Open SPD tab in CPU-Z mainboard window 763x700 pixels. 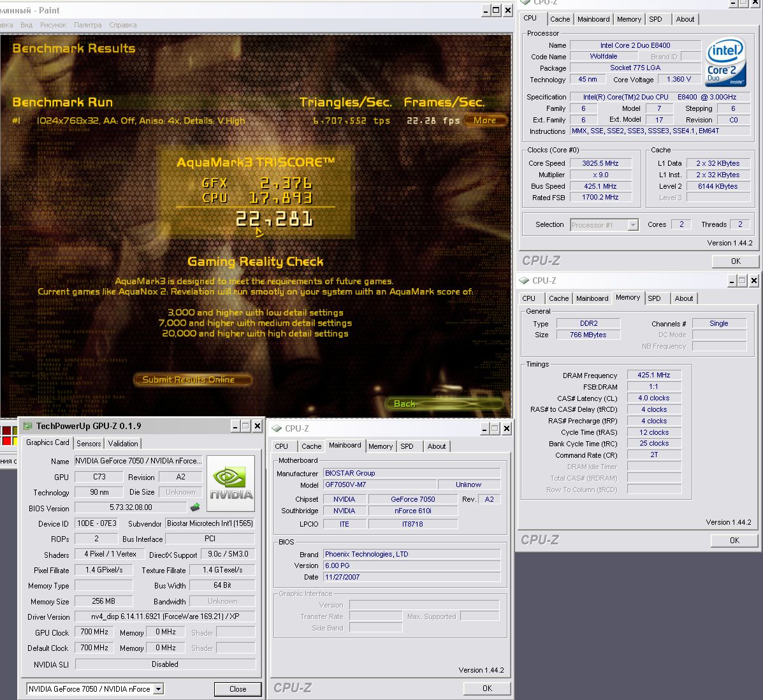407,446
